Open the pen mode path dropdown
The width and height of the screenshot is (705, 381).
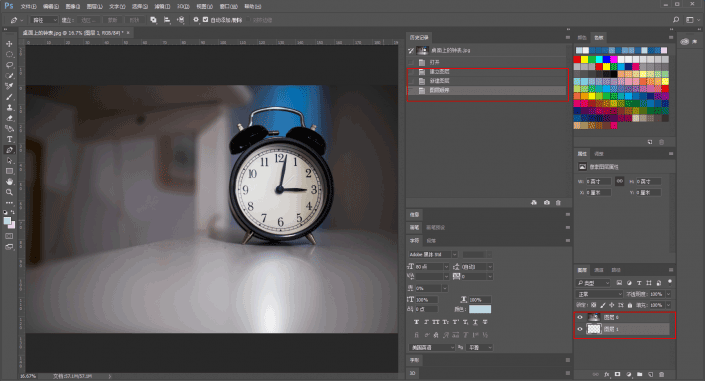[44, 20]
